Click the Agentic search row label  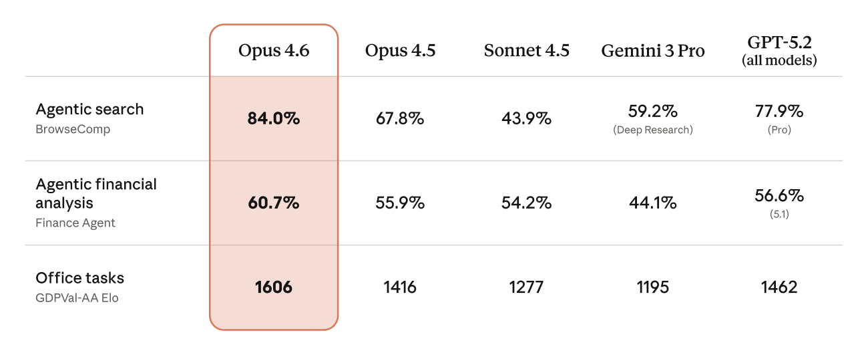pyautogui.click(x=89, y=109)
